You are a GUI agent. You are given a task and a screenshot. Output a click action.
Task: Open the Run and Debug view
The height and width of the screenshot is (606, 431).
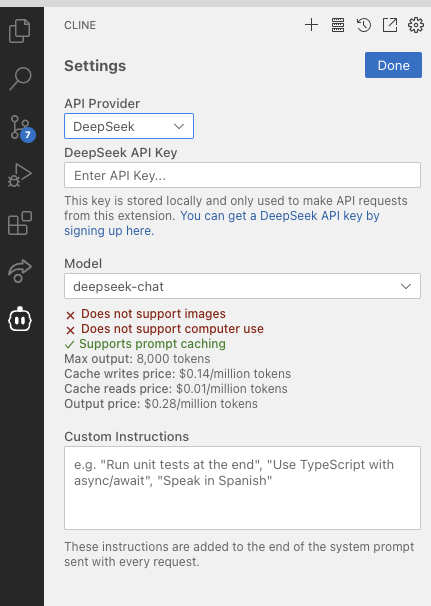[x=20, y=175]
